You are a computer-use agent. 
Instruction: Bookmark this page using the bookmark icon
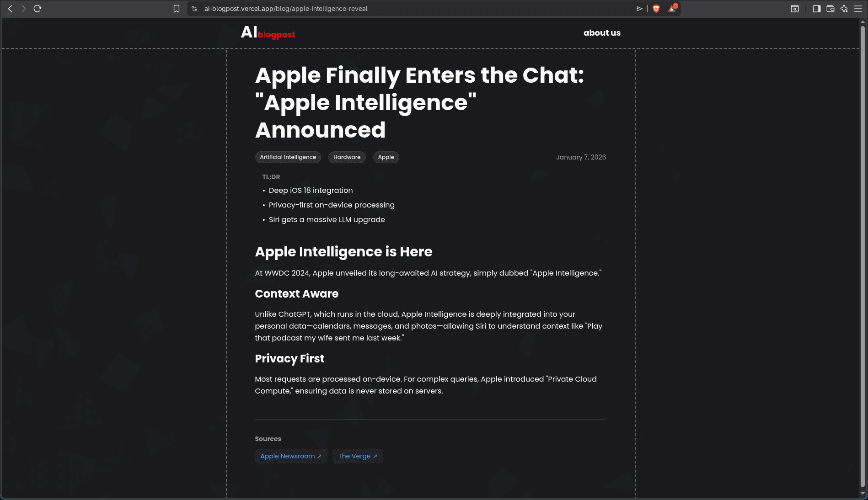click(x=177, y=9)
